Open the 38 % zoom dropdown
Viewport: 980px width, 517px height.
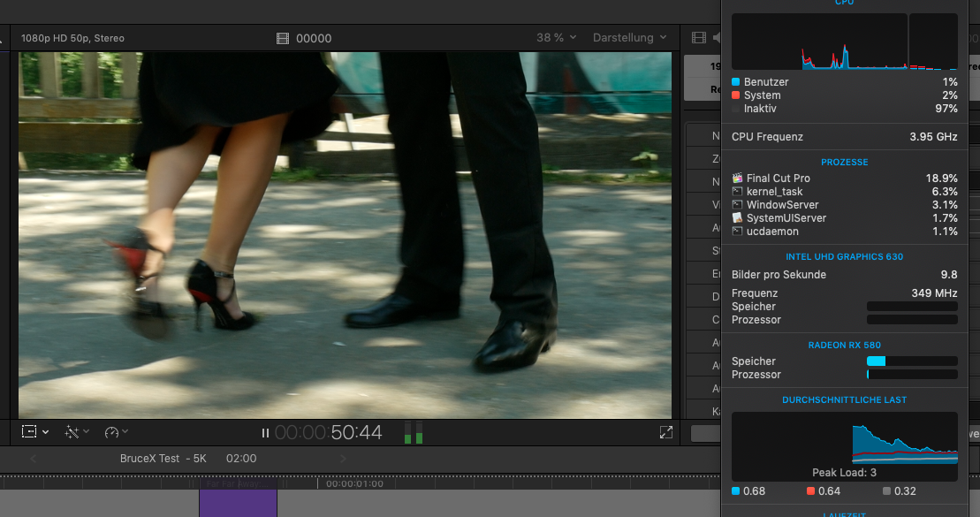click(x=556, y=38)
